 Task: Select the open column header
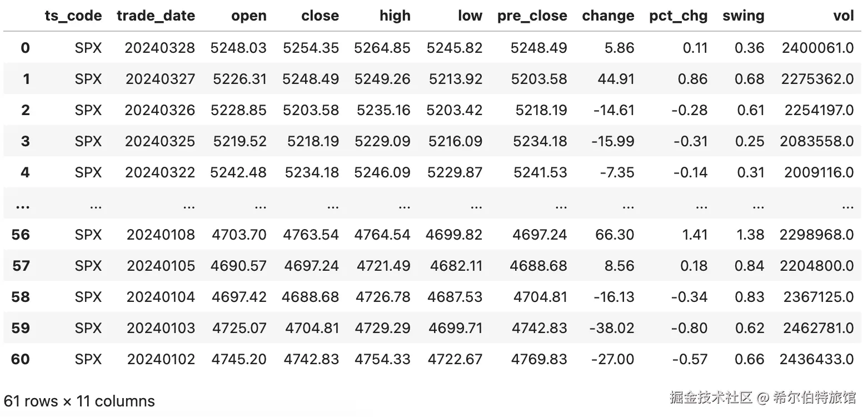tap(249, 16)
